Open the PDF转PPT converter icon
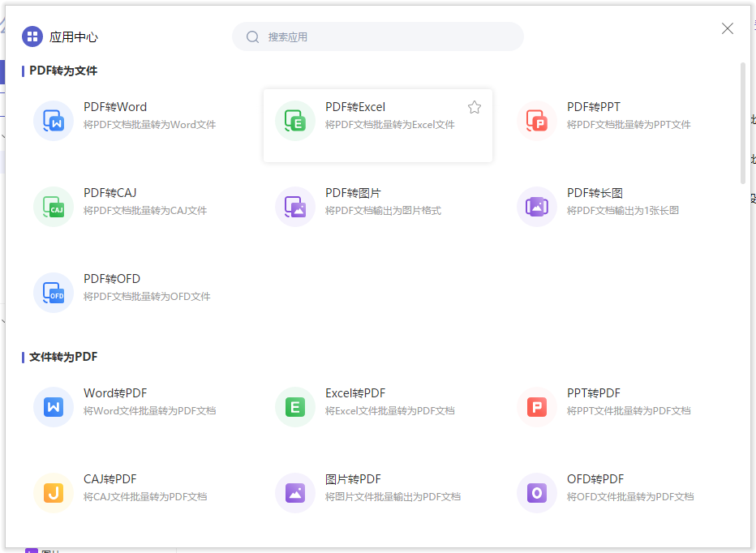 537,121
